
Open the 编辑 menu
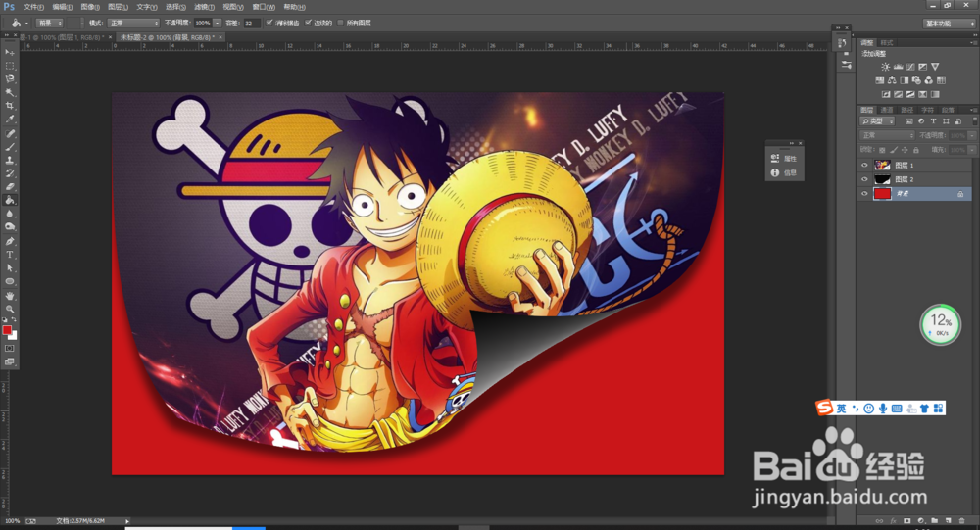[62, 7]
